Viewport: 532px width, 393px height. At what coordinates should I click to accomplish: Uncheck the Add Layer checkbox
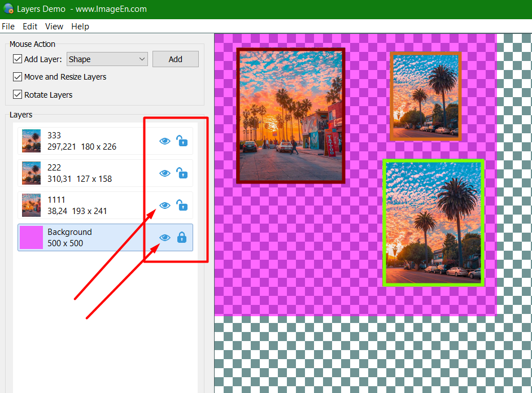click(x=18, y=59)
